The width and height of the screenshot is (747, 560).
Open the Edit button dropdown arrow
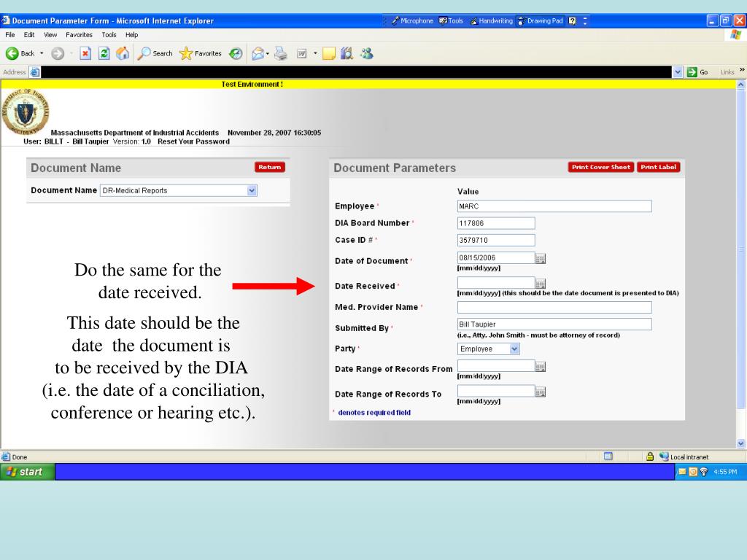point(315,53)
